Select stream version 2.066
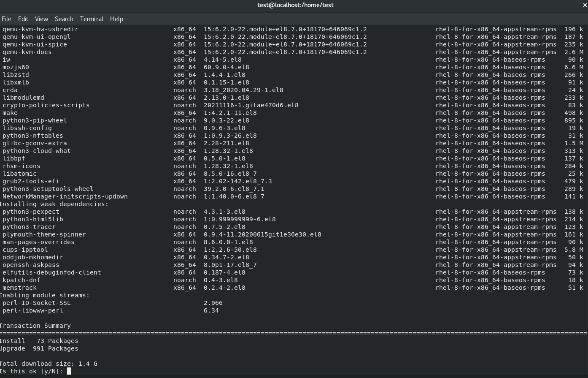This screenshot has width=588, height=378. pyautogui.click(x=213, y=303)
